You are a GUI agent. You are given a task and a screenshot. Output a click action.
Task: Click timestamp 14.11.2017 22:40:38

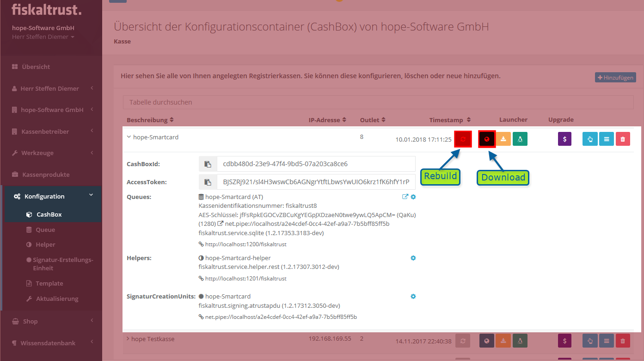423,341
